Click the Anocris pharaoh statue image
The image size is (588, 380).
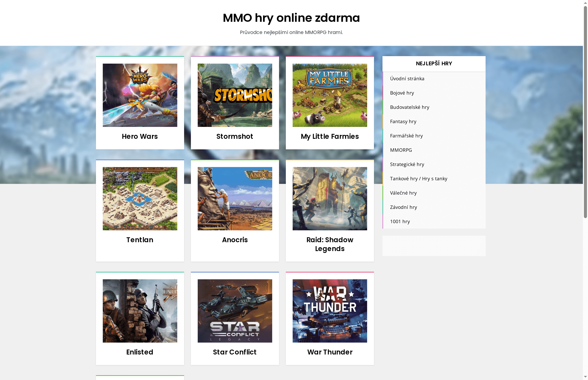pyautogui.click(x=235, y=199)
